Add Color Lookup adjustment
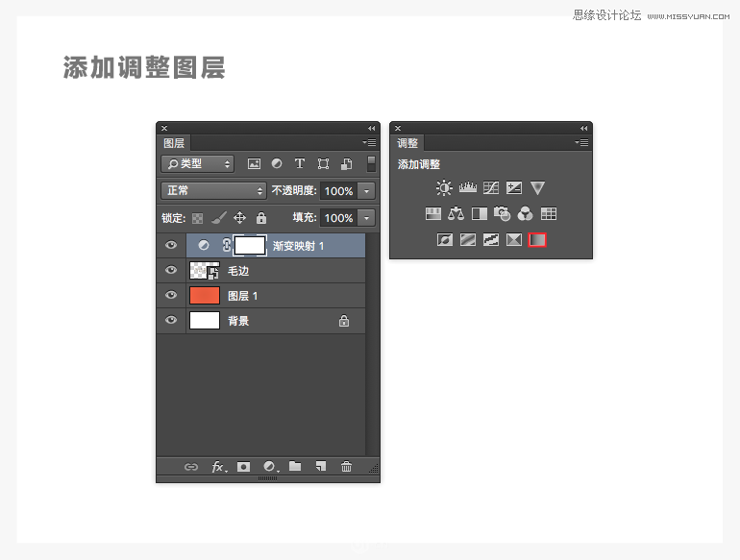Image resolution: width=740 pixels, height=560 pixels. pyautogui.click(x=549, y=213)
